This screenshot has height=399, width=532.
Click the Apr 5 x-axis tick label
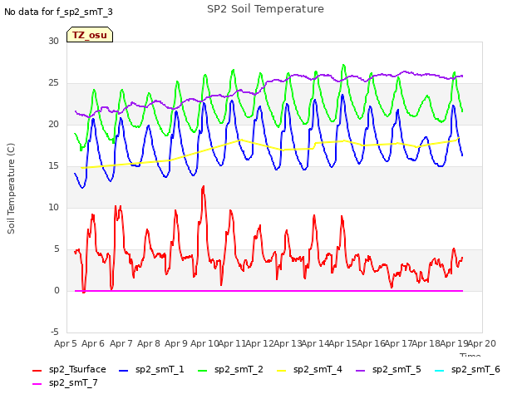[x=65, y=343]
